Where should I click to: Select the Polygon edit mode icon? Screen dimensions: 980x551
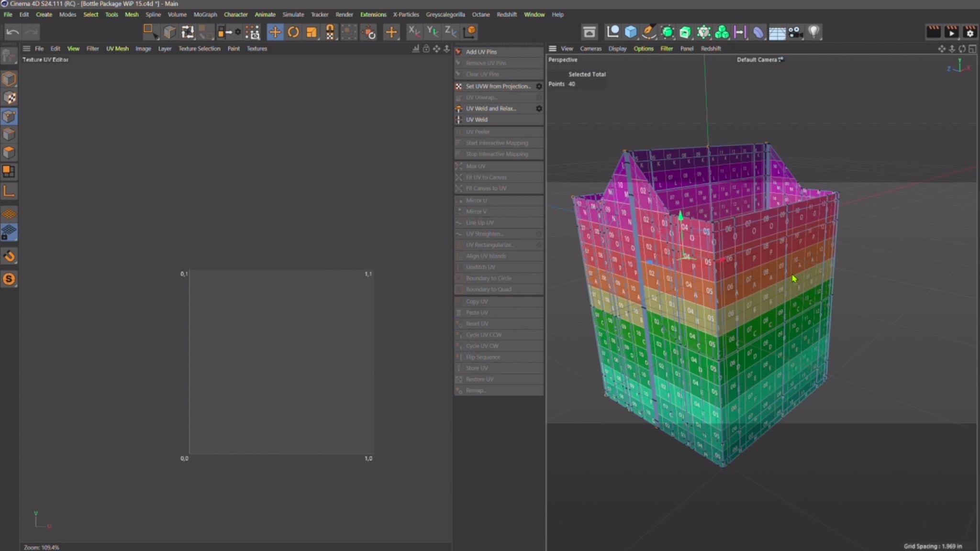tap(9, 153)
